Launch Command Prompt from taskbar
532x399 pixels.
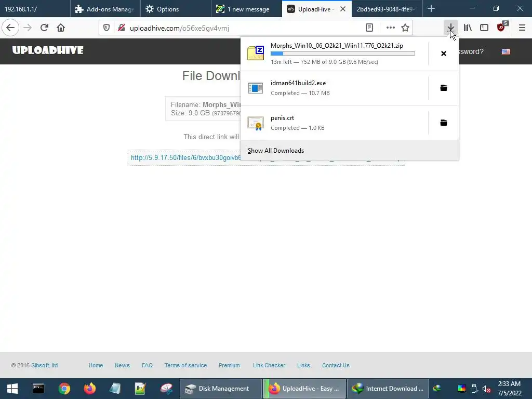tap(38, 389)
